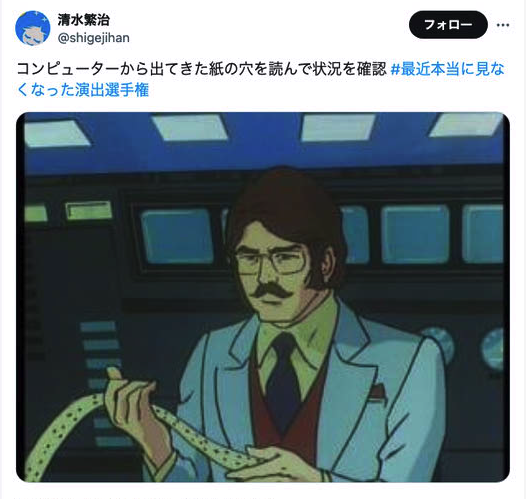
Task: Click the round gauge dial at image right
Action: point(493,348)
